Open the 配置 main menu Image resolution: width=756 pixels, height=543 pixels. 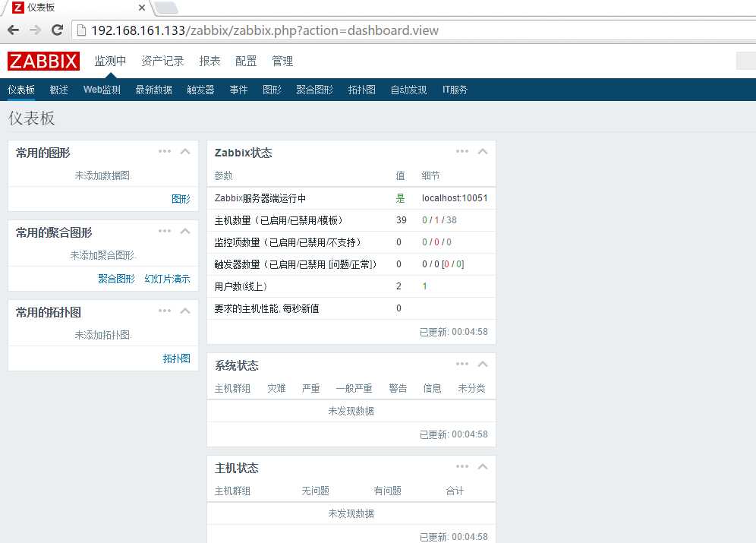pos(246,62)
